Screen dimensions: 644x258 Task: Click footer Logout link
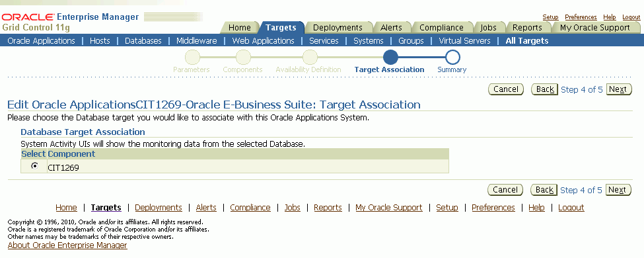coord(571,207)
